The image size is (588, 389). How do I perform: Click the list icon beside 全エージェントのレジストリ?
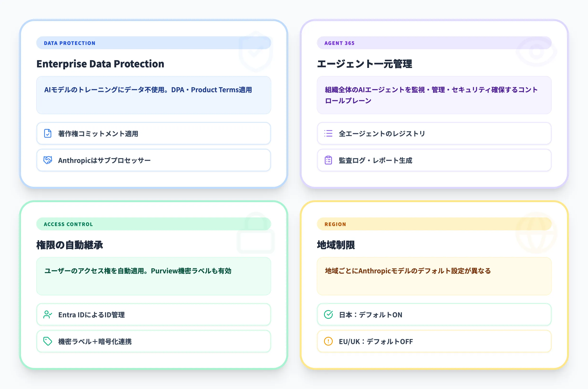(328, 134)
